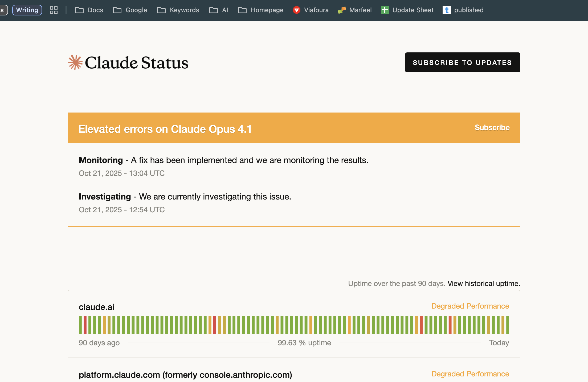
Task: Click the Claude starburst logo icon
Action: click(75, 63)
